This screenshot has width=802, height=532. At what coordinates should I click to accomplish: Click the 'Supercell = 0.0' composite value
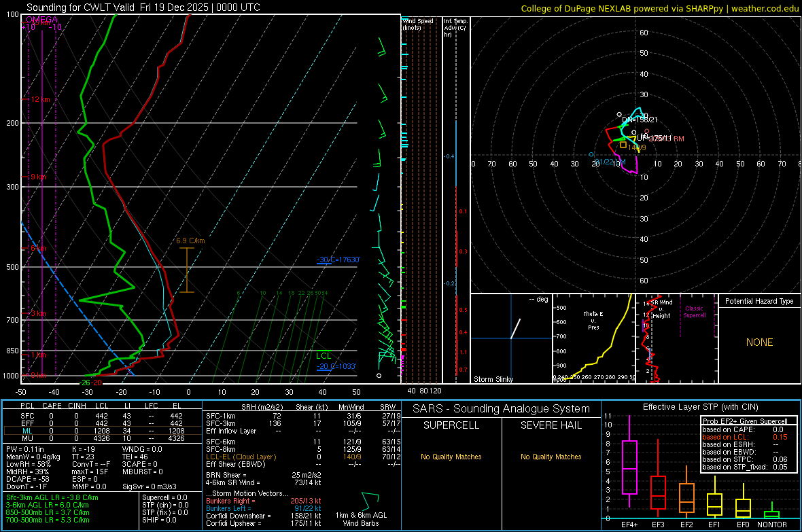[x=164, y=498]
